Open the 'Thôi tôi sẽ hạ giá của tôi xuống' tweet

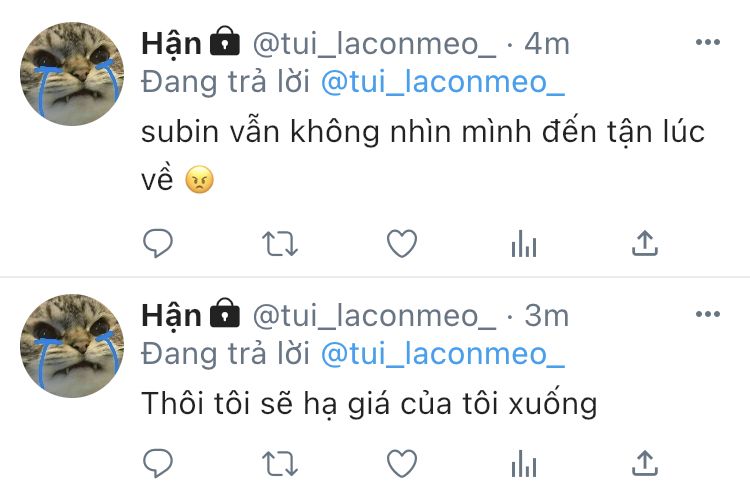click(369, 404)
